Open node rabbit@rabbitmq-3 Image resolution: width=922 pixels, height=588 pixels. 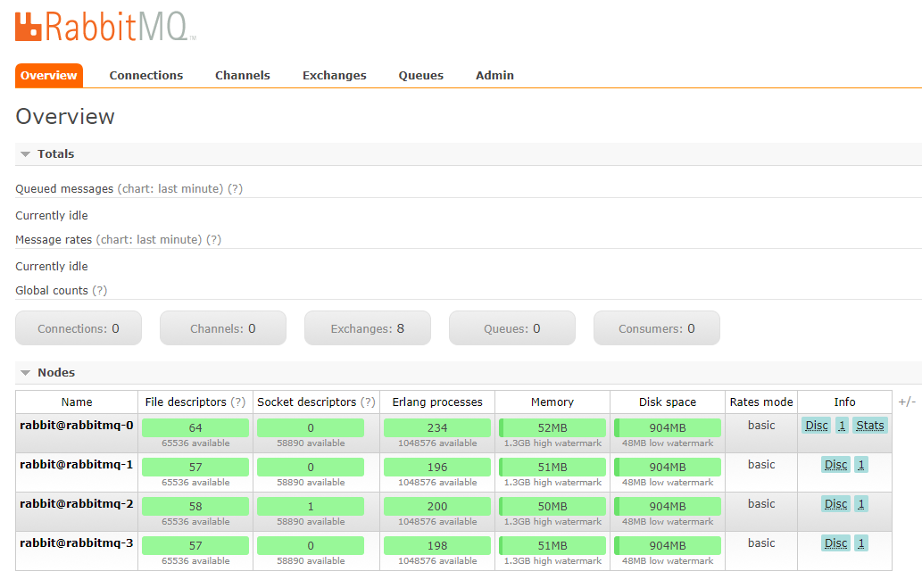[x=77, y=543]
